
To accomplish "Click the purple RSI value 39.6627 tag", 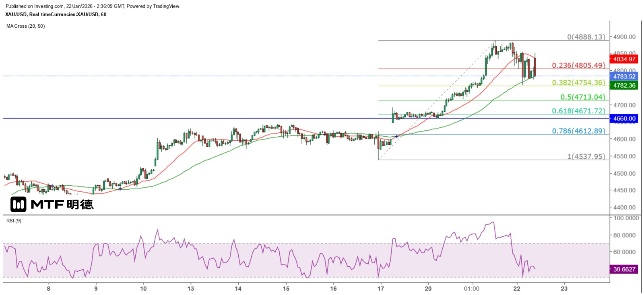I will click(624, 269).
